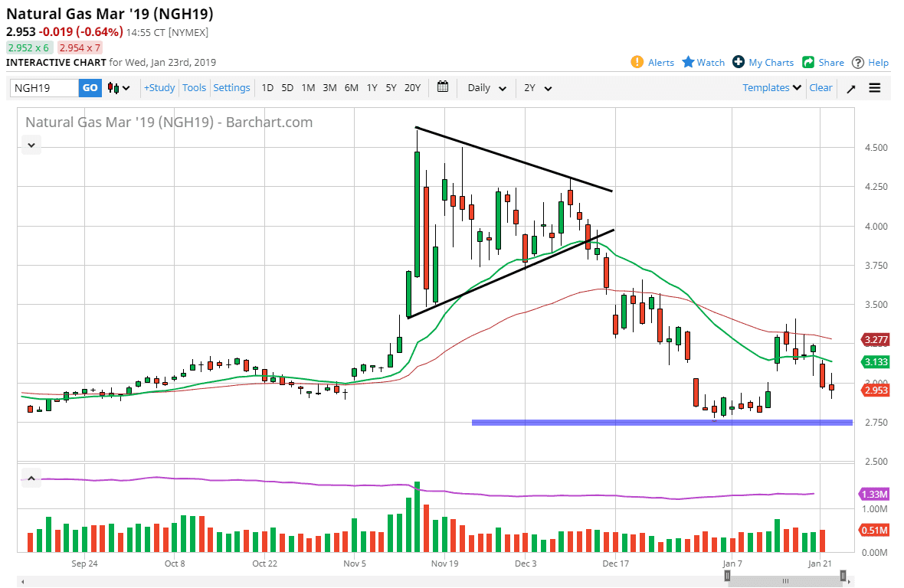Open the +Study menu
The width and height of the screenshot is (904, 588).
pyautogui.click(x=159, y=87)
